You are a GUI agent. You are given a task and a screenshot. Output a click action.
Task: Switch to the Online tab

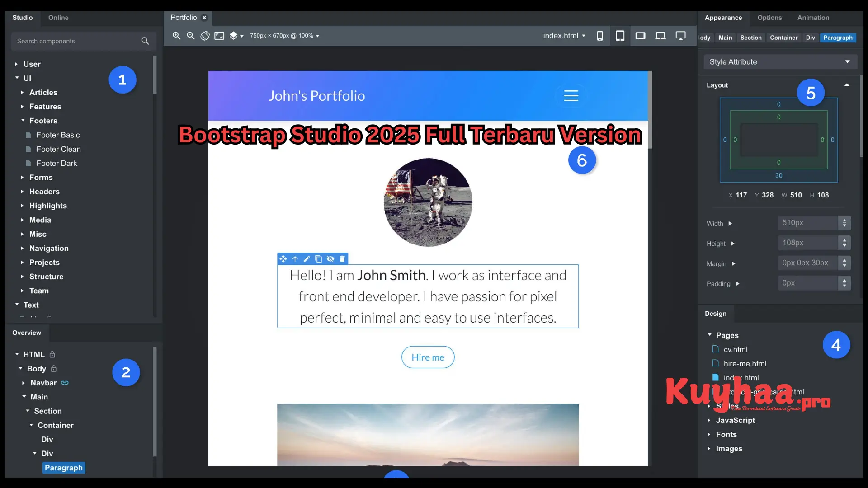click(58, 18)
